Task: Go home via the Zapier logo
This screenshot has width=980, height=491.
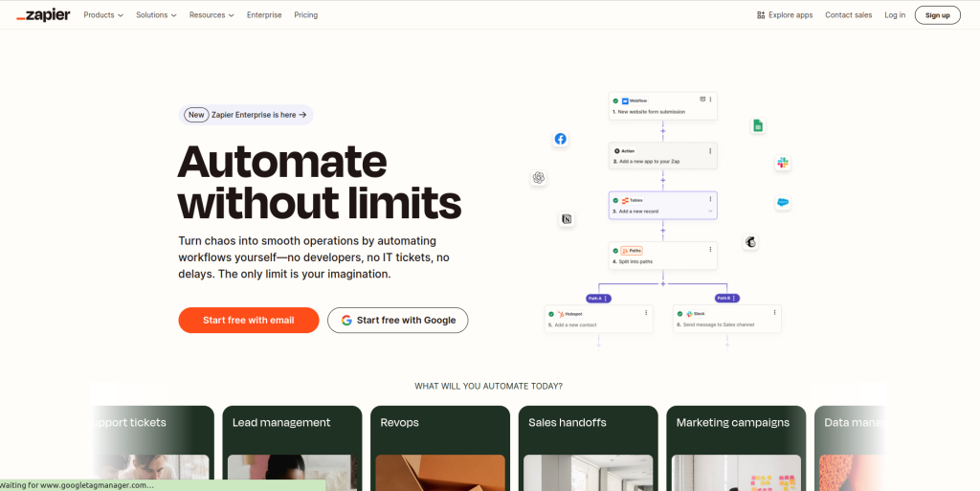Action: [x=44, y=15]
